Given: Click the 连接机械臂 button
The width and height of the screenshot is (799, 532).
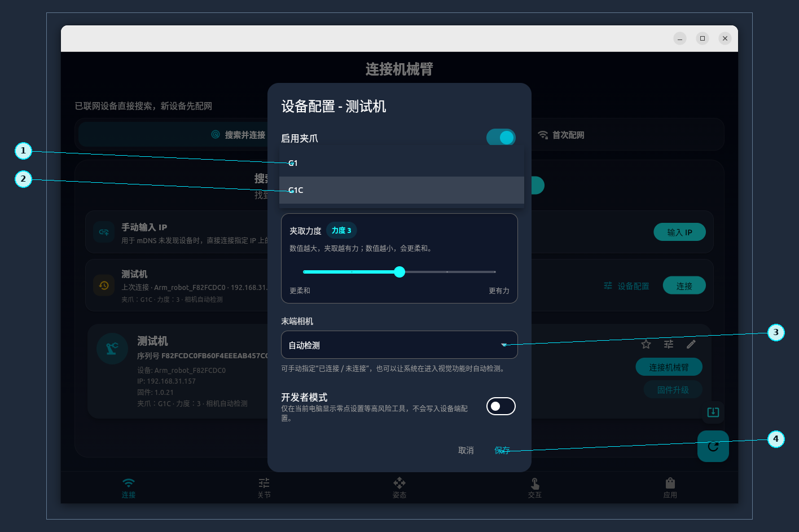Looking at the screenshot, I should [x=669, y=367].
